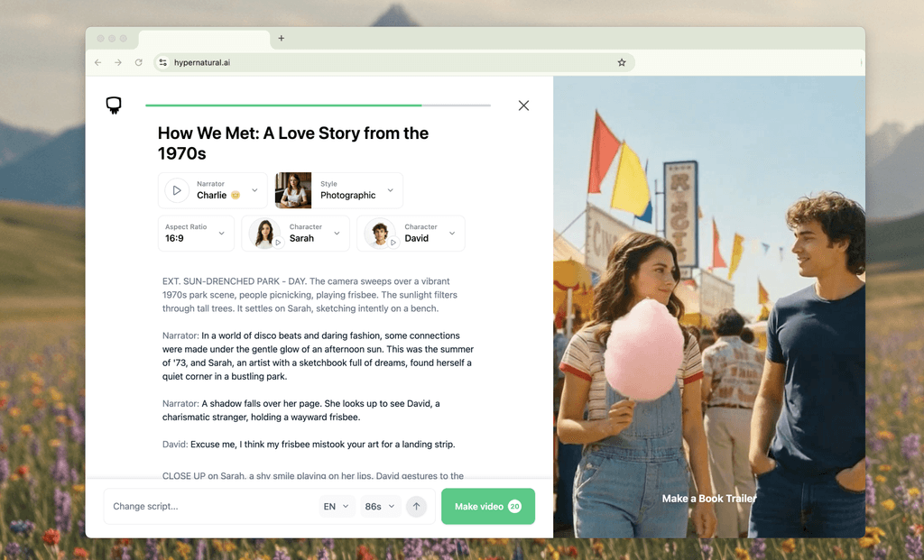Reload the page in browser
Image resolution: width=924 pixels, height=560 pixels.
pyautogui.click(x=139, y=63)
